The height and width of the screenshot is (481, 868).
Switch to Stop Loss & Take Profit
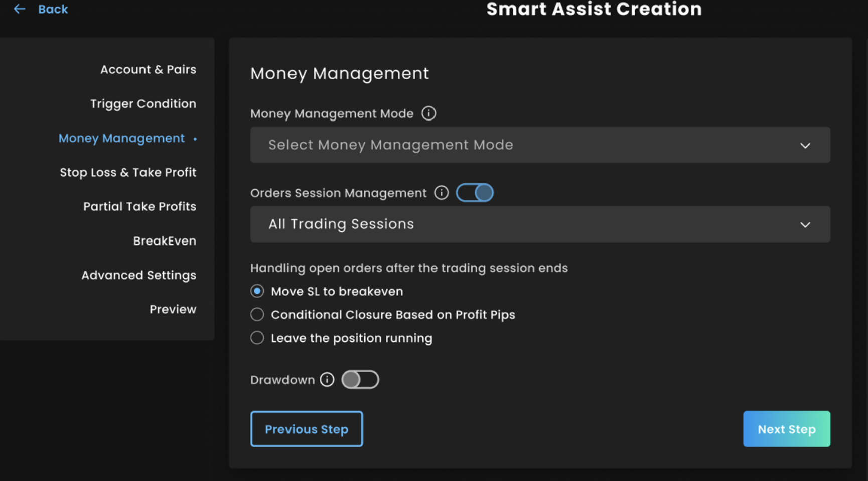(x=128, y=173)
